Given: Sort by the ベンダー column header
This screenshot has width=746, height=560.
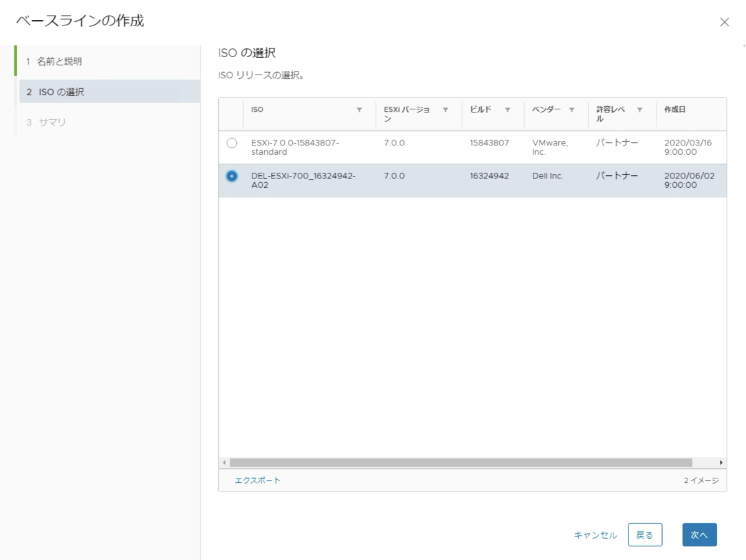Looking at the screenshot, I should (x=546, y=110).
